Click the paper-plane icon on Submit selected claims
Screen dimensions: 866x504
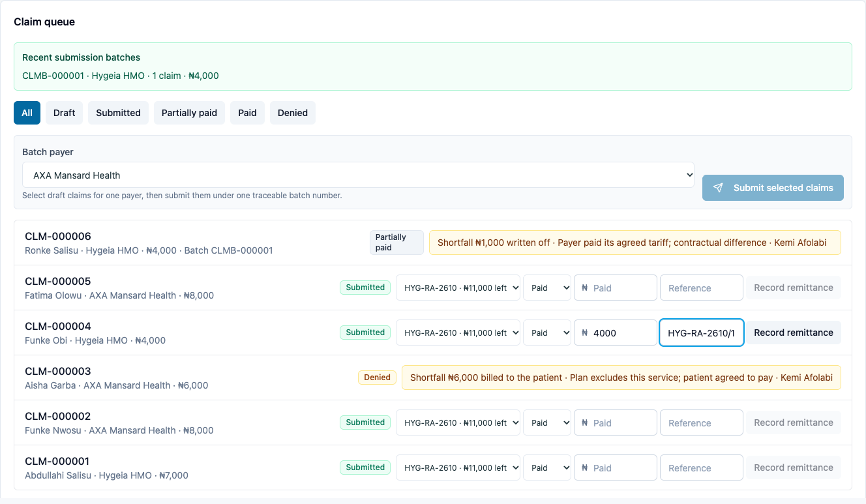tap(718, 188)
